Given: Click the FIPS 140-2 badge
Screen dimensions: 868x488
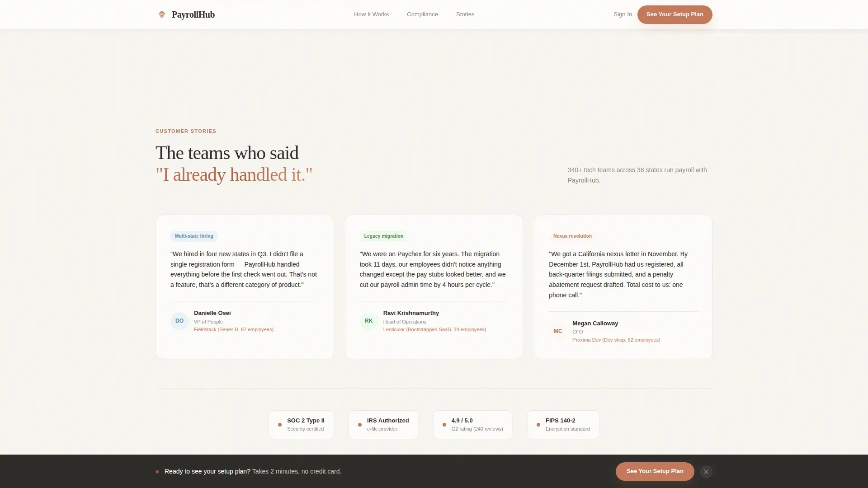Looking at the screenshot, I should [563, 425].
